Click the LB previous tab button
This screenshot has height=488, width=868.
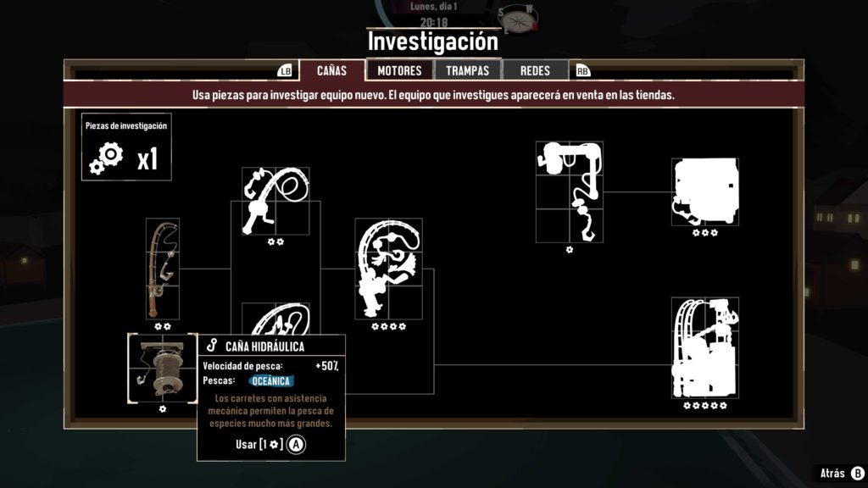point(285,71)
